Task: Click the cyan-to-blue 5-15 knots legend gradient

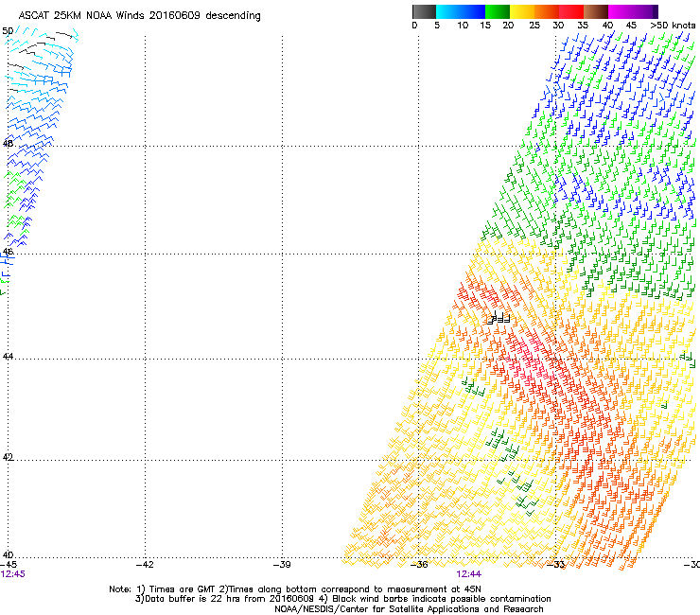Action: point(461,11)
